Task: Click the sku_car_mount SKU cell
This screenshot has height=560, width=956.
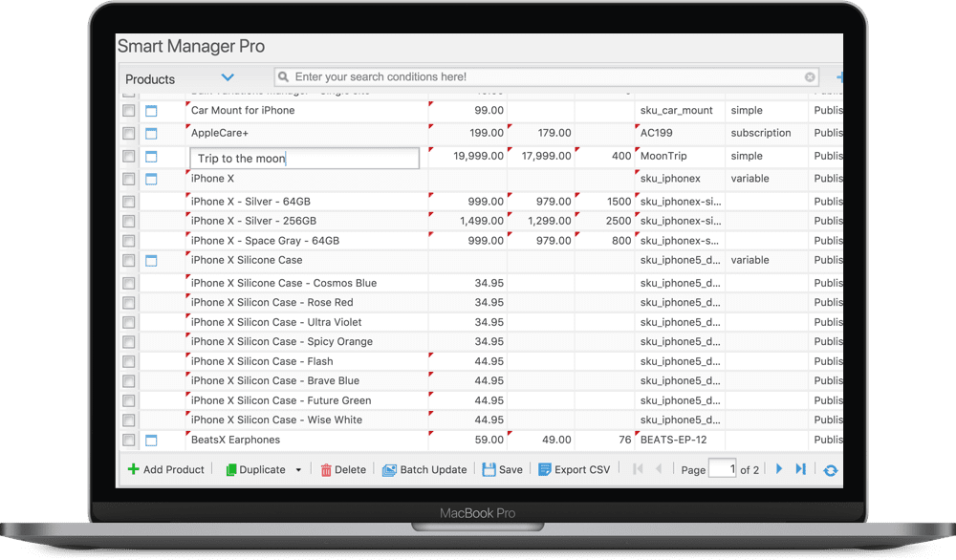Action: (x=676, y=110)
